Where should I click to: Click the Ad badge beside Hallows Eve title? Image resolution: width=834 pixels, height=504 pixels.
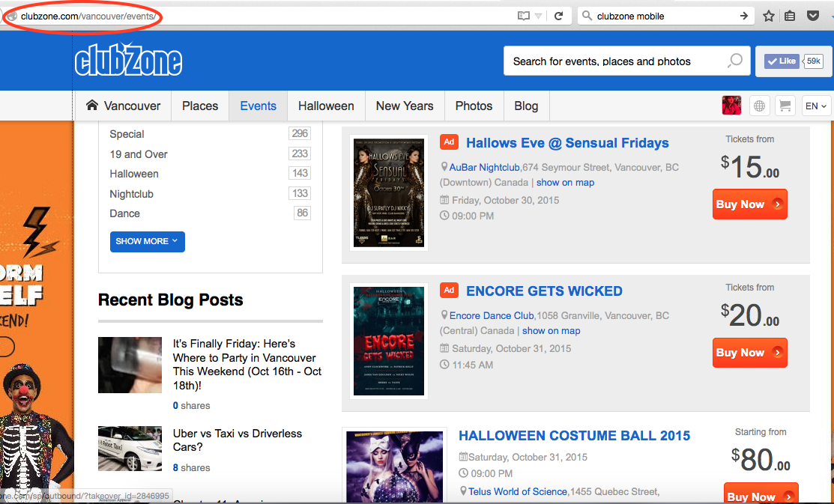pyautogui.click(x=449, y=142)
